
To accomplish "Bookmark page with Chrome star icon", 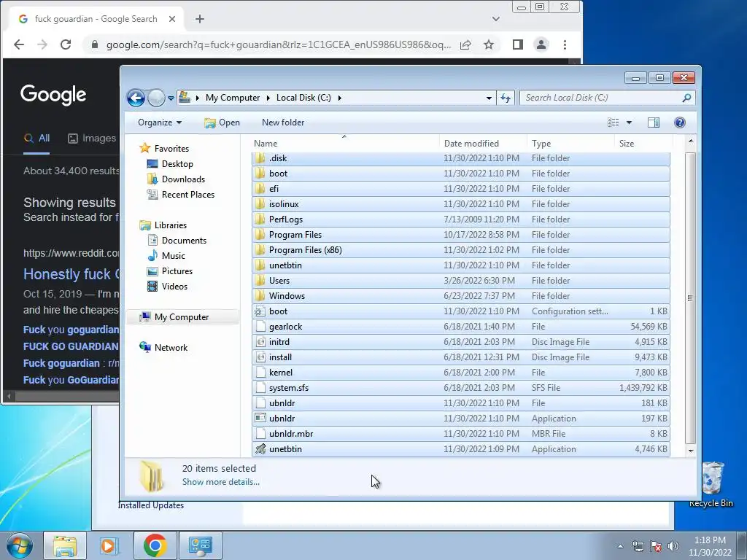I will pyautogui.click(x=489, y=44).
